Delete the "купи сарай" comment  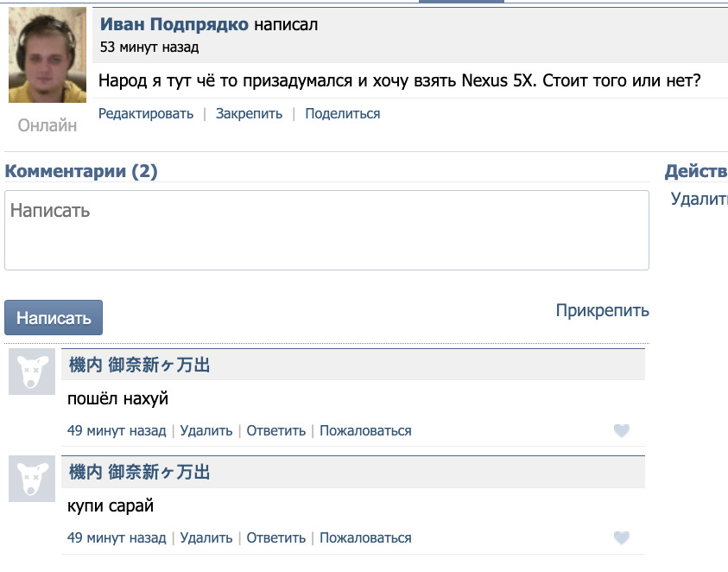point(206,537)
